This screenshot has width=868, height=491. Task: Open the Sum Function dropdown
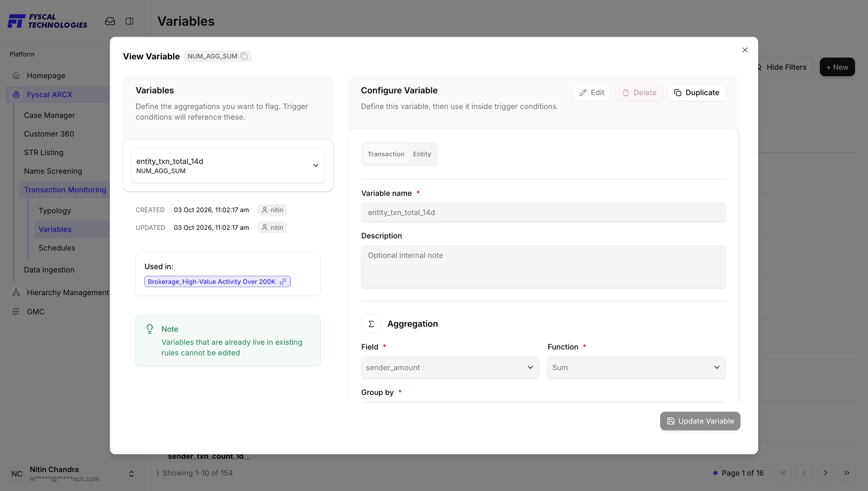pos(636,367)
